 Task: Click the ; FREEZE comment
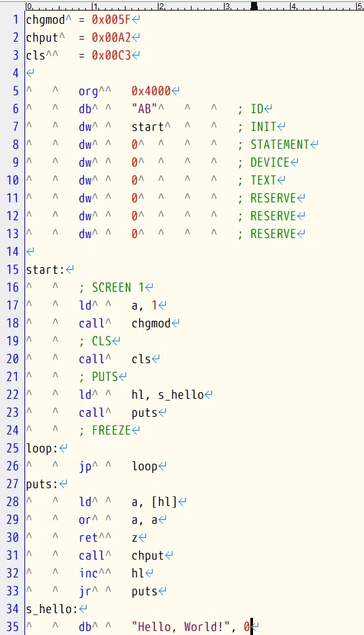105,430
